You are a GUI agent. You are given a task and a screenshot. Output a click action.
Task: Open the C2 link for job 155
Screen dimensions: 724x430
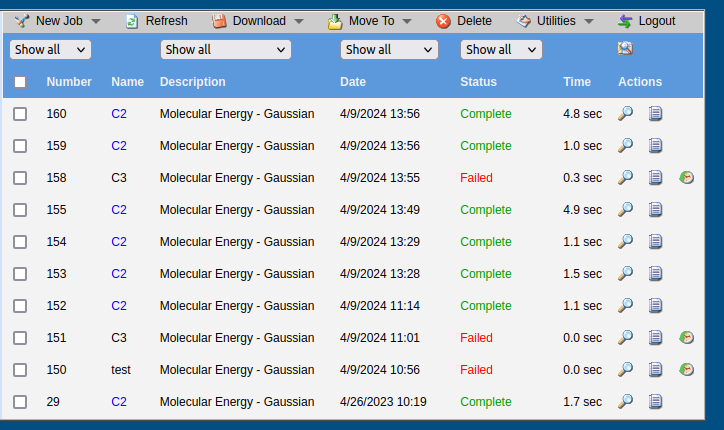pos(119,210)
